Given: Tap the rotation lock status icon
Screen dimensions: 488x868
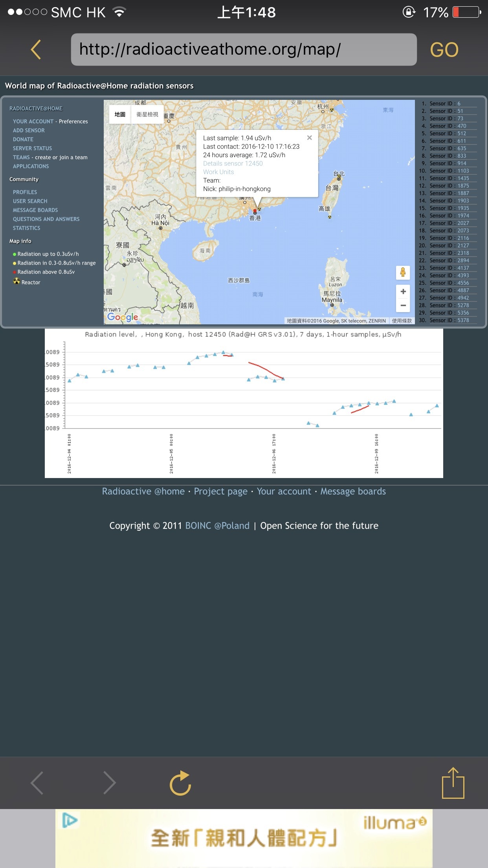Looking at the screenshot, I should 409,12.
